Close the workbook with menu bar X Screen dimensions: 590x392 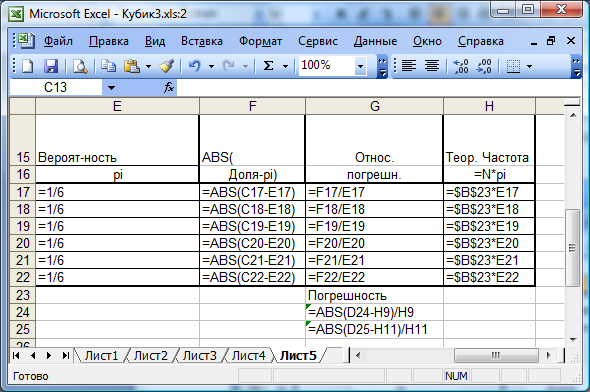click(x=571, y=41)
